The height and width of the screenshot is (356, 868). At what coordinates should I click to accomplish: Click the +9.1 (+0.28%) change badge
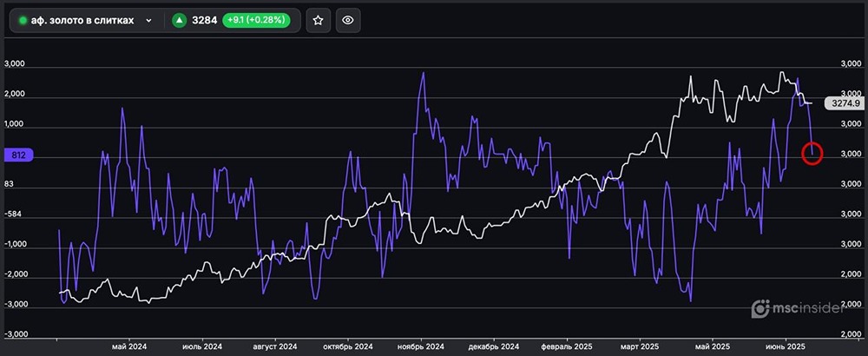(x=257, y=21)
